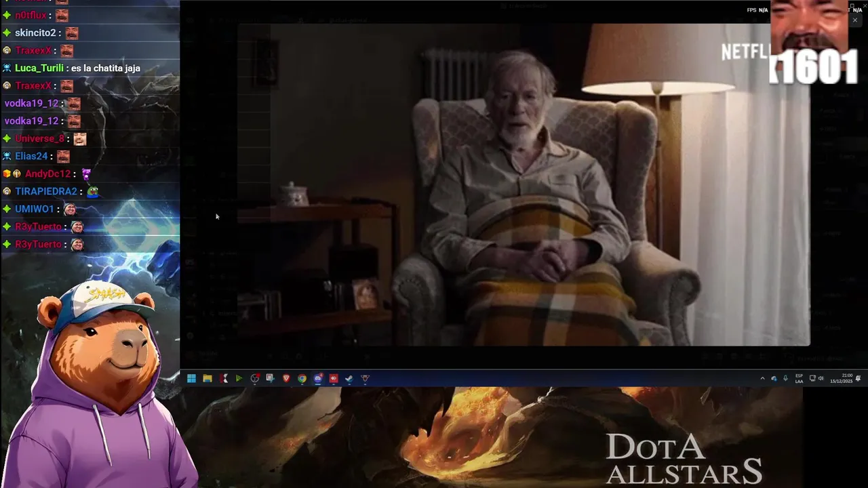Open the taskbar app just left of Brave
Screen dimensions: 868x488
270,378
